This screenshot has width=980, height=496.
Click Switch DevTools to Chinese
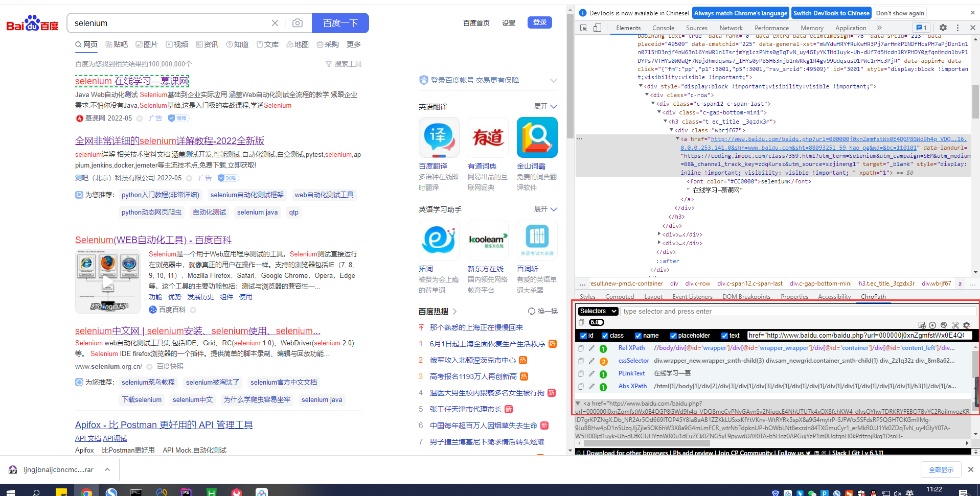point(831,13)
